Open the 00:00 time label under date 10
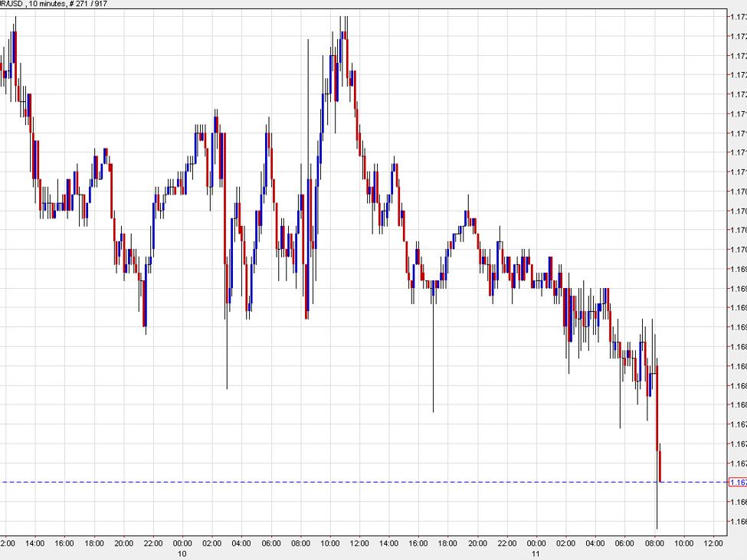Viewport: 747px width, 560px height. click(x=182, y=542)
